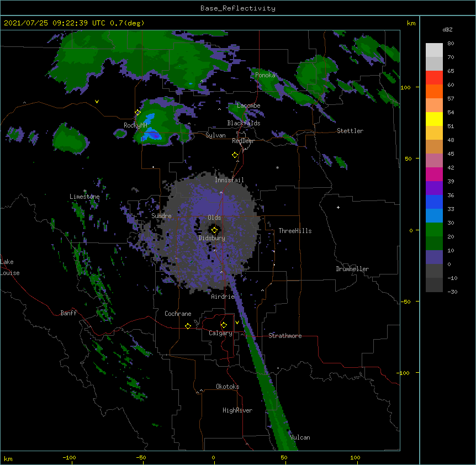Click the Drumheller label
This screenshot has height=465, width=476.
[x=352, y=269]
